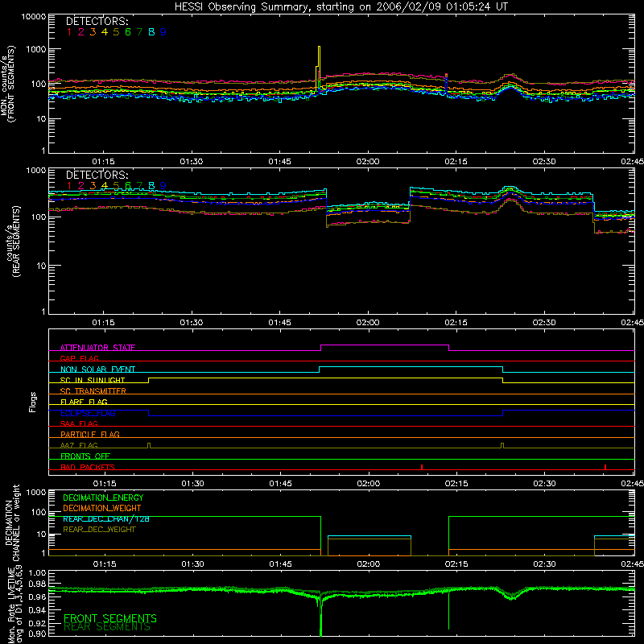Select detector 1 in front segments legend
The height and width of the screenshot is (644, 644).
tap(69, 32)
